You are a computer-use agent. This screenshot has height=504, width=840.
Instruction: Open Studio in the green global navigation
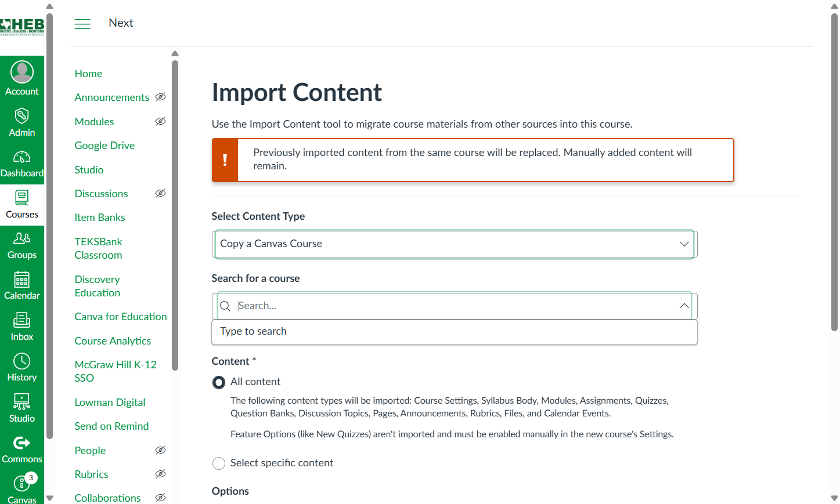22,409
